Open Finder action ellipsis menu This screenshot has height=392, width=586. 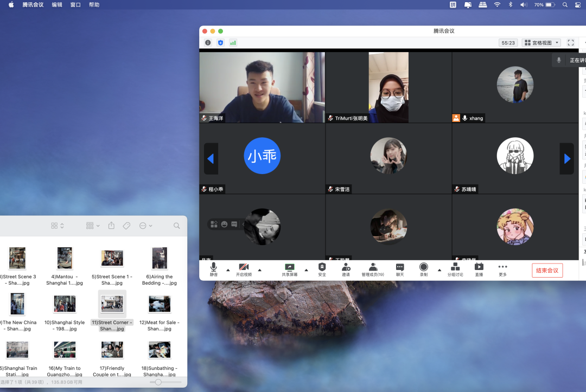tap(145, 226)
